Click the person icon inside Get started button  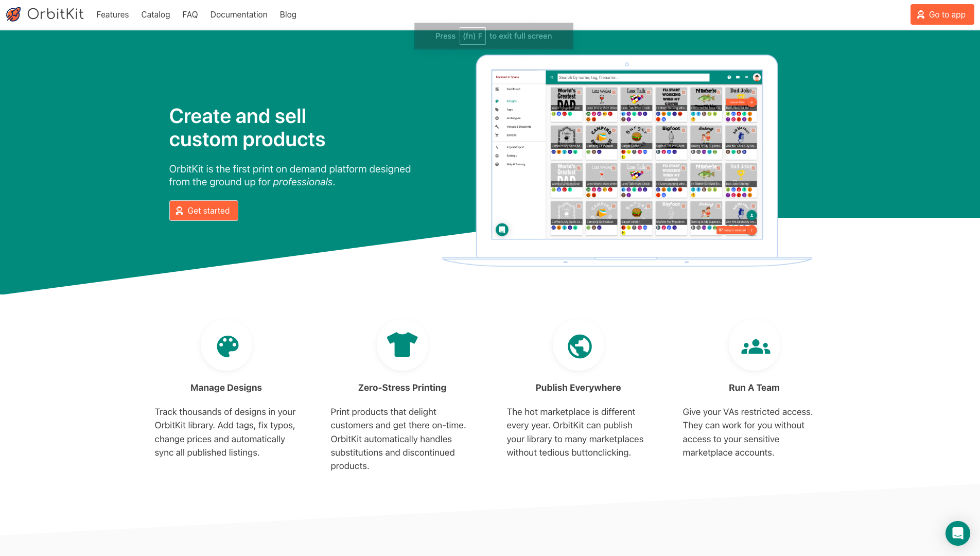(x=180, y=211)
